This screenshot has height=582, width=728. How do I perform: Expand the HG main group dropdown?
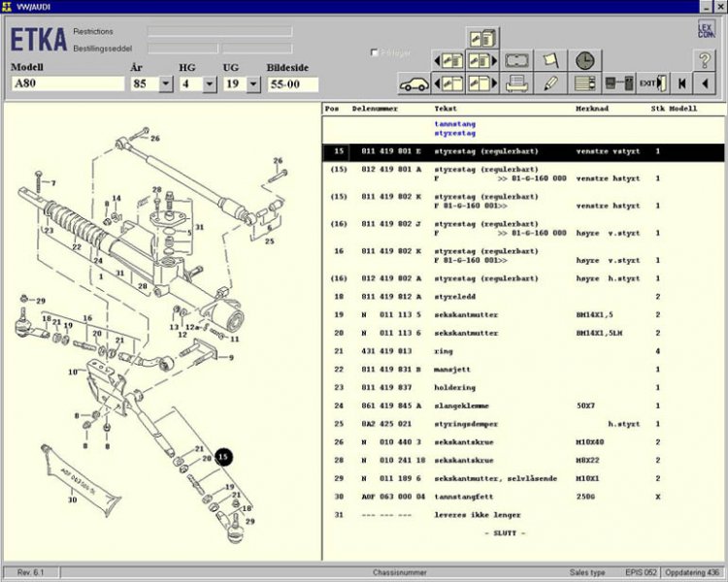click(x=210, y=84)
